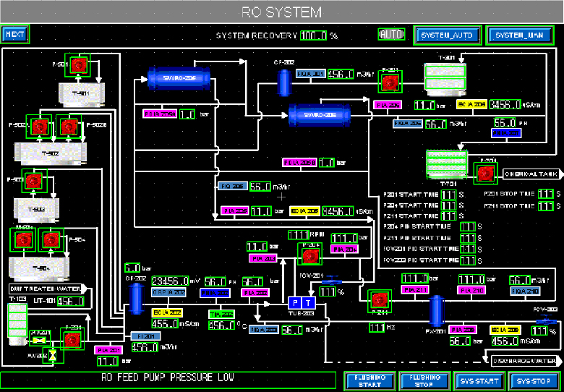Click the yellow ECIA 202 tag

pyautogui.click(x=166, y=312)
